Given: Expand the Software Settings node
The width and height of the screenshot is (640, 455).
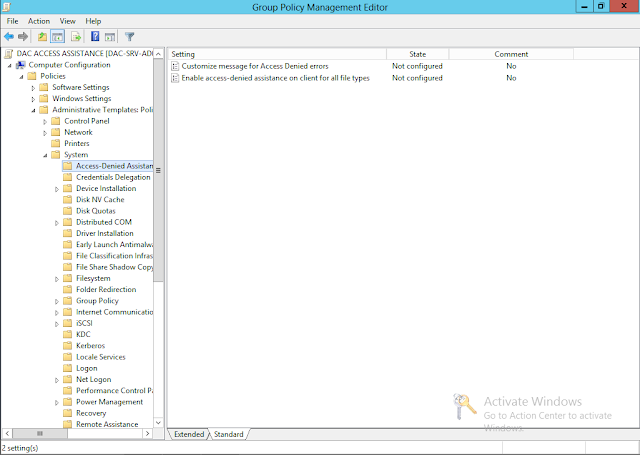Looking at the screenshot, I should click(33, 88).
